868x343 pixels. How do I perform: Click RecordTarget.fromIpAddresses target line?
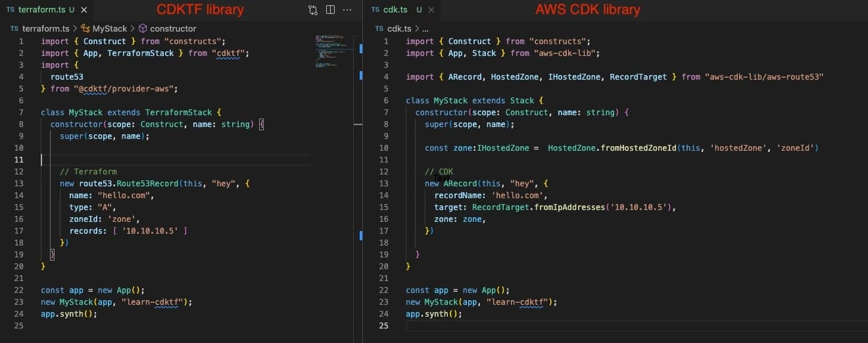(555, 207)
